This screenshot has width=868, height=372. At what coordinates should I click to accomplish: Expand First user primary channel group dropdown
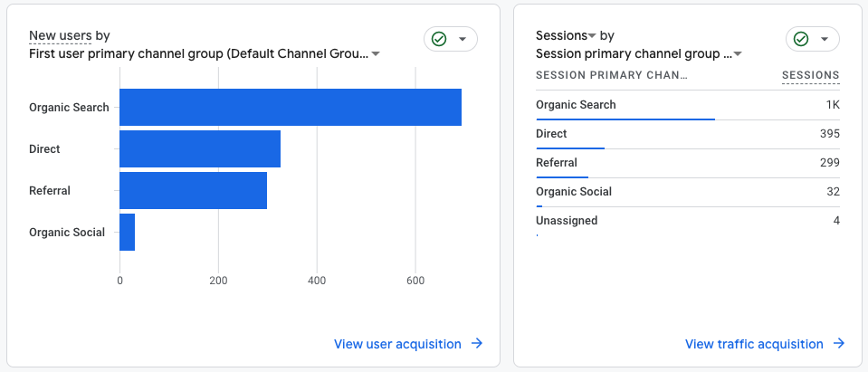point(376,54)
